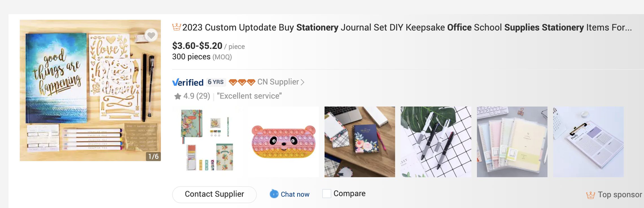View the navy floral spiral notebook thumbnail
This screenshot has height=208, width=644.
(x=360, y=142)
